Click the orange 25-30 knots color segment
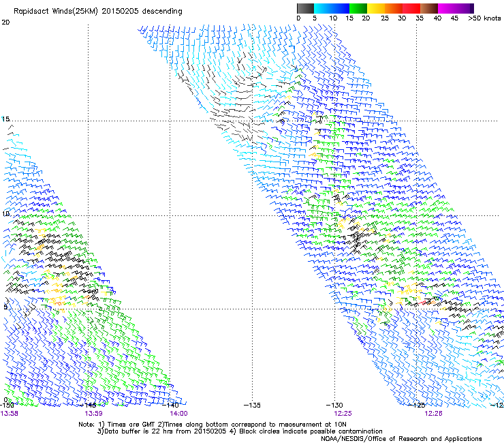This screenshot has width=504, height=443. point(394,8)
